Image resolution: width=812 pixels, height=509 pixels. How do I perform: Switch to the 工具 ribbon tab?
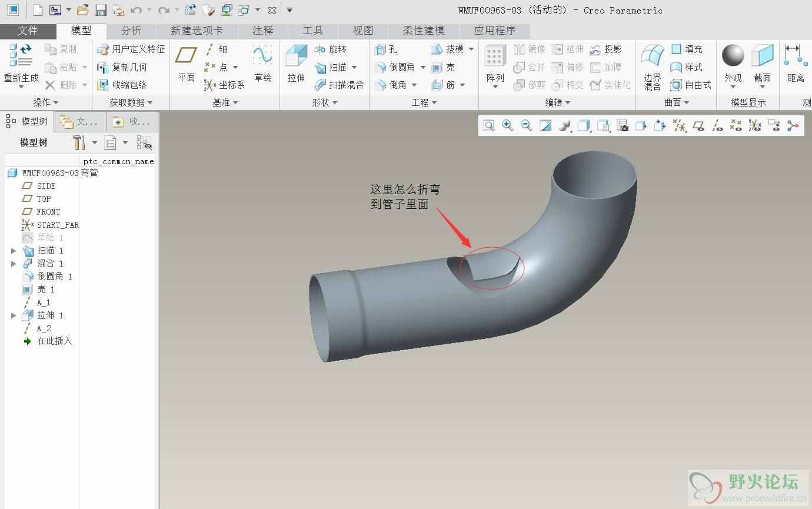pyautogui.click(x=313, y=31)
